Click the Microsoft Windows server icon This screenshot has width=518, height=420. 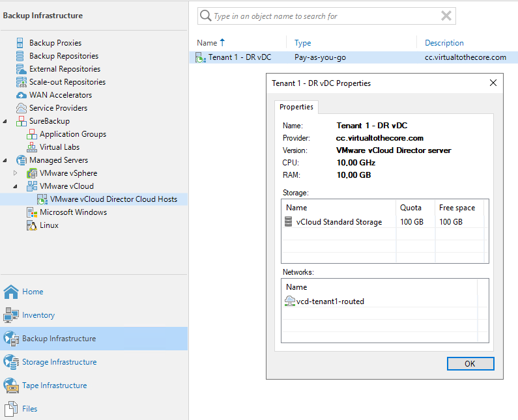(x=32, y=212)
